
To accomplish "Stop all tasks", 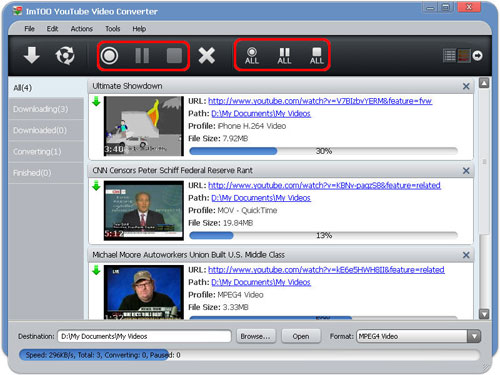I will tap(316, 56).
